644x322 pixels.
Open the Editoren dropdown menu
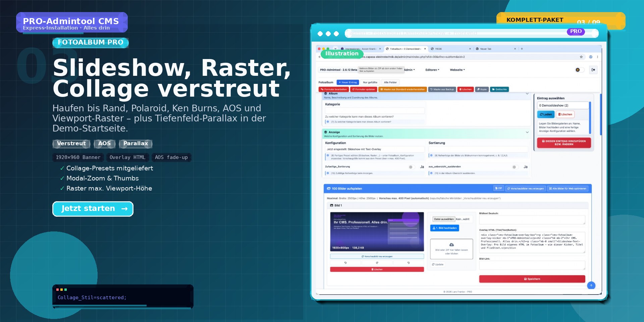point(432,70)
